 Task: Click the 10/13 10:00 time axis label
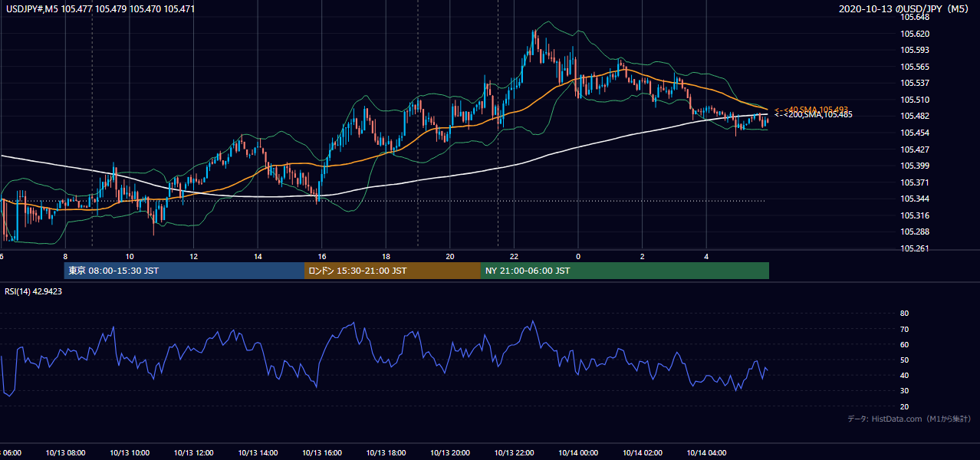point(130,453)
